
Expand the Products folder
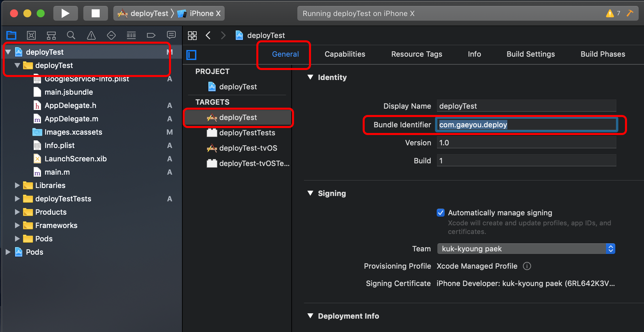coord(17,212)
